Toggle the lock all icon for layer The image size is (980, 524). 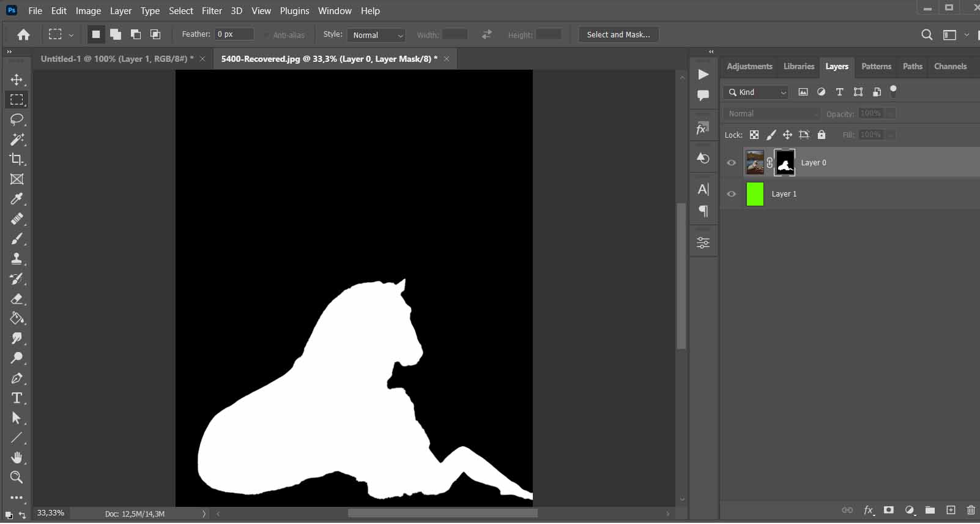822,135
